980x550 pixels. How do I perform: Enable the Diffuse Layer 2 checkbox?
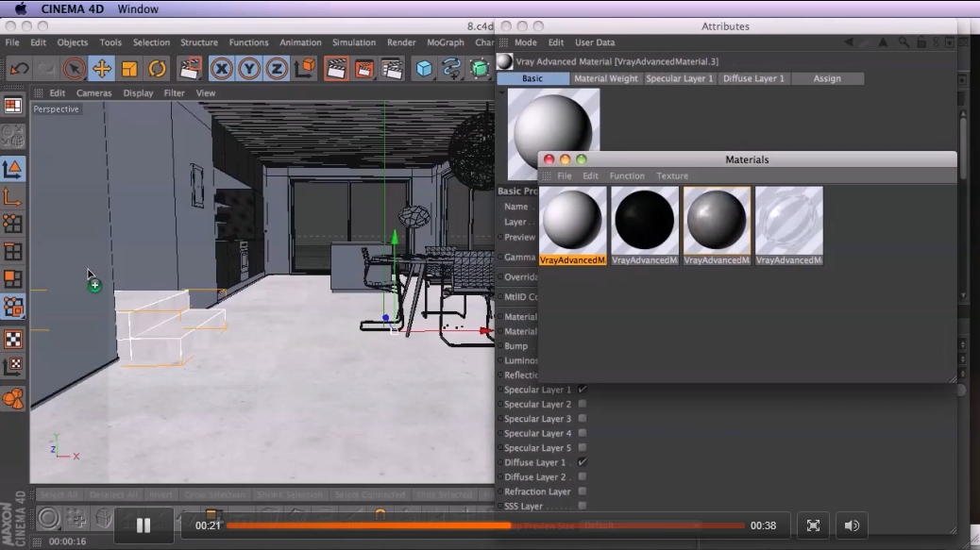point(582,477)
